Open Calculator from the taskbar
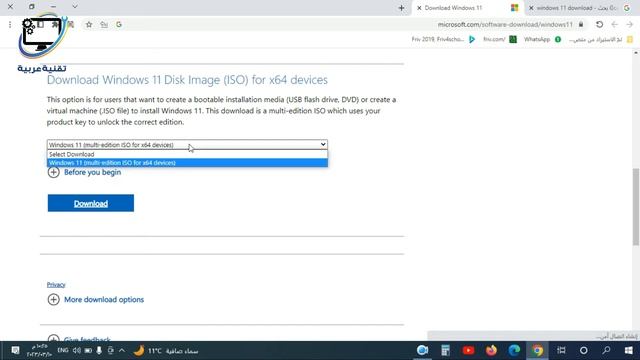 (445, 351)
